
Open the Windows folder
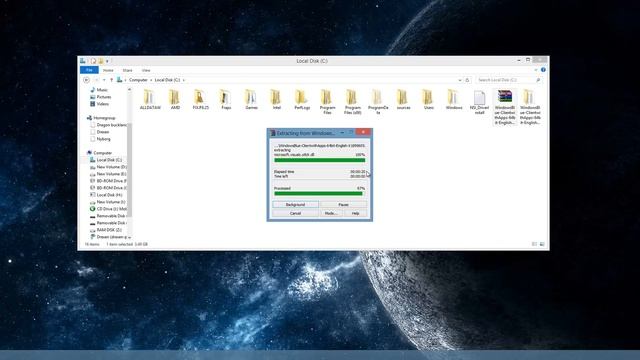tap(453, 100)
